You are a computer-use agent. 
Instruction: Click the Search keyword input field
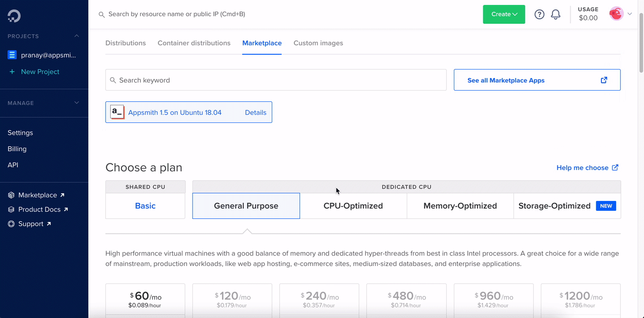(x=276, y=80)
